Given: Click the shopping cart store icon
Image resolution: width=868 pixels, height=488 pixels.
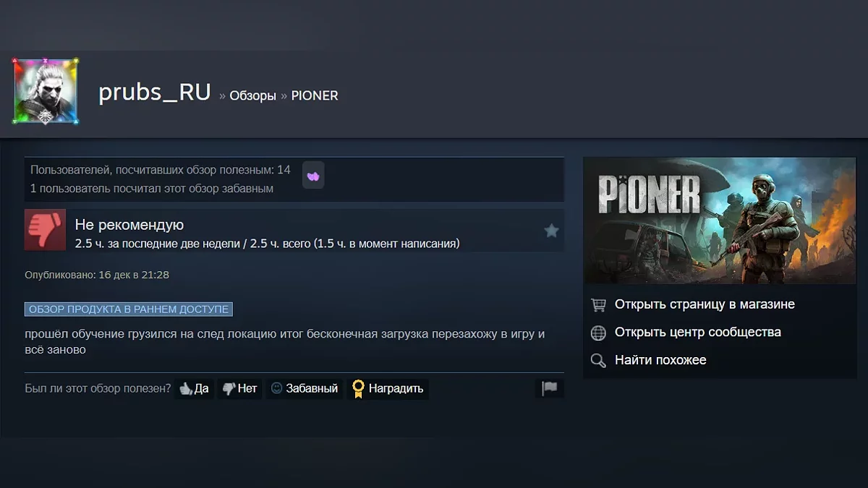Looking at the screenshot, I should [x=598, y=304].
